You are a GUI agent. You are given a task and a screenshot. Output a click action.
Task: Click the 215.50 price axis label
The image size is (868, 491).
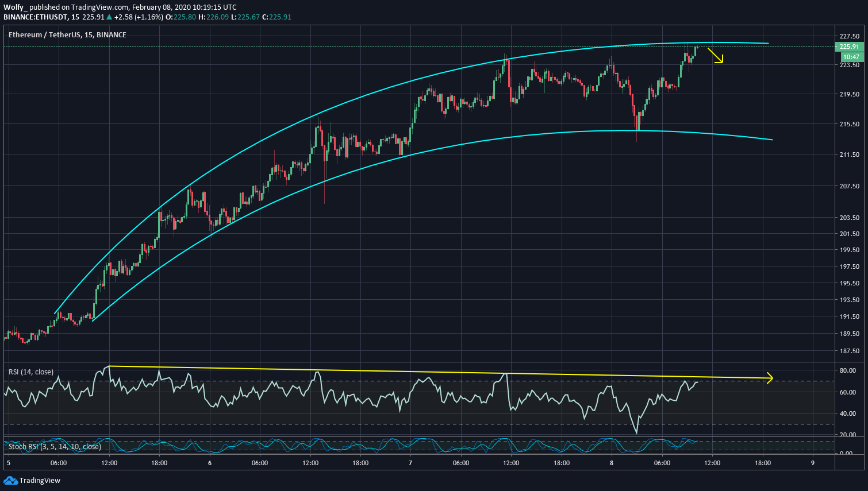(849, 124)
